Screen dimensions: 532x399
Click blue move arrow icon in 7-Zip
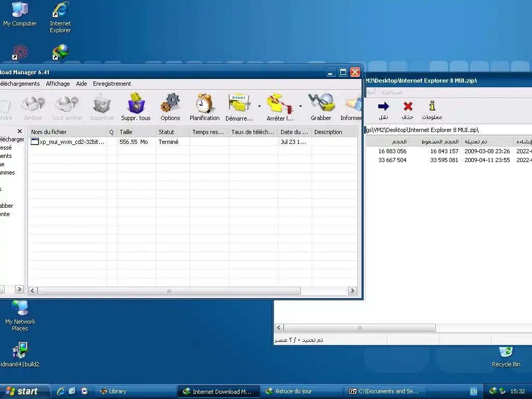(x=383, y=110)
